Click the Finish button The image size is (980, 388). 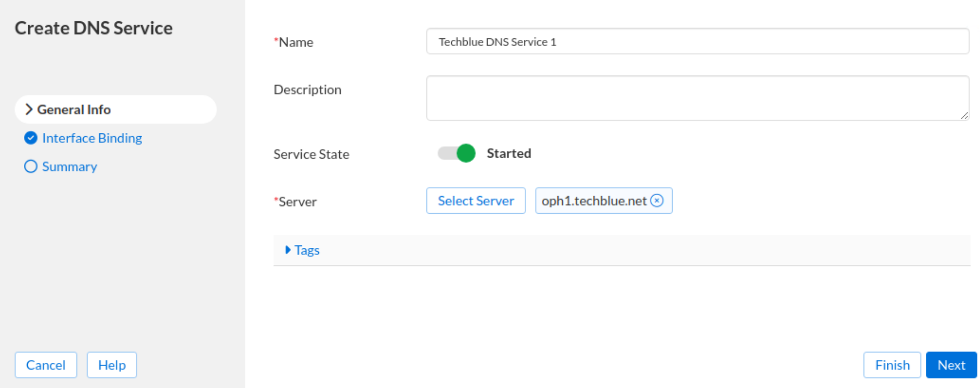[892, 365]
